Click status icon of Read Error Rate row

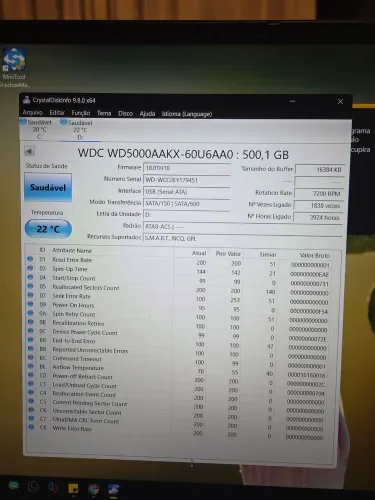tap(30, 259)
